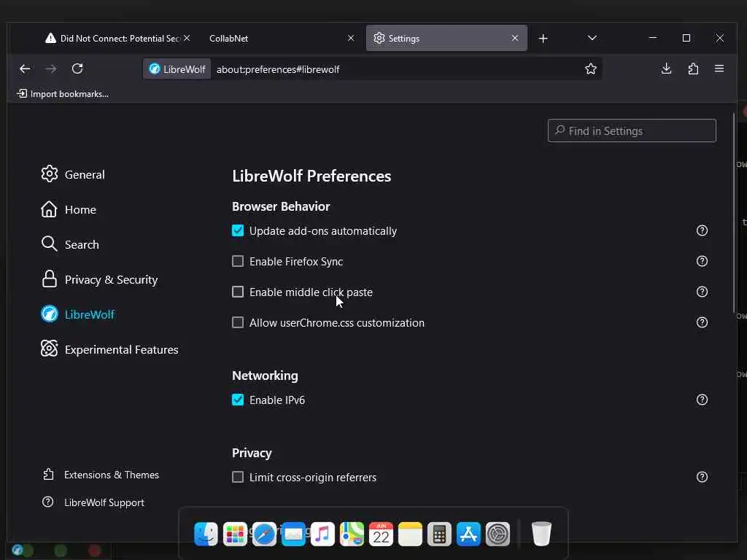This screenshot has height=560, width=747.
Task: Show help for userChrome.css customization
Action: coord(702,322)
